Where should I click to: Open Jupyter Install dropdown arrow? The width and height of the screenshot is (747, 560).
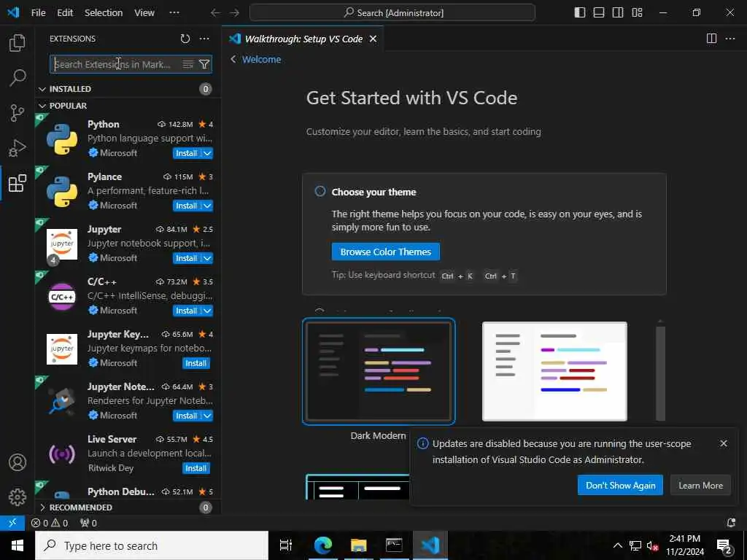(x=207, y=258)
